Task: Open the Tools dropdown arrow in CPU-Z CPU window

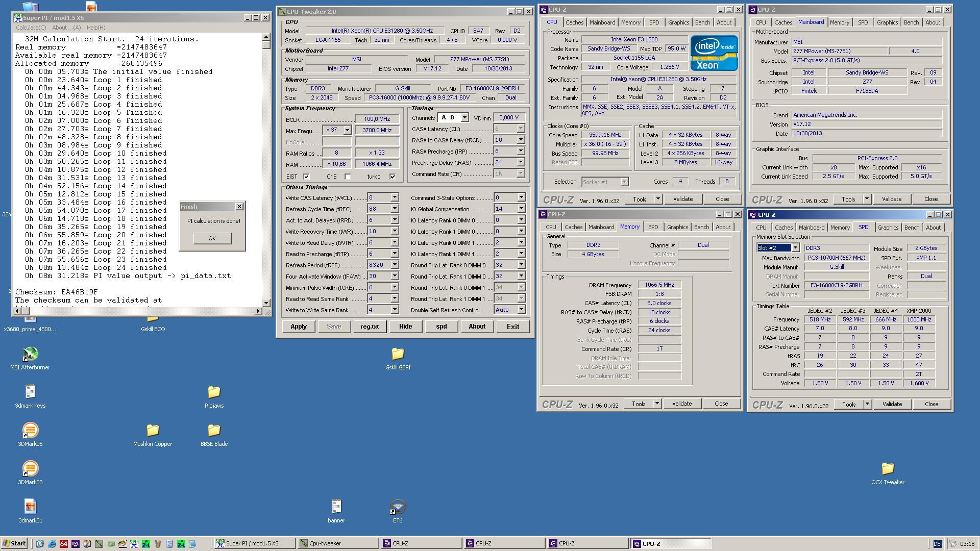Action: (x=658, y=199)
